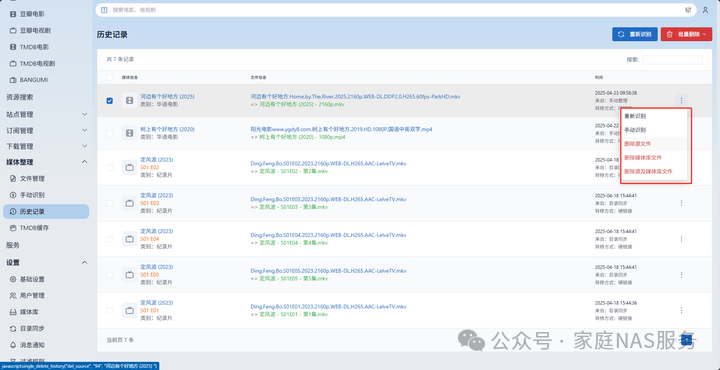Click the blue 重新识别 button at top
This screenshot has width=720, height=370.
pos(635,34)
